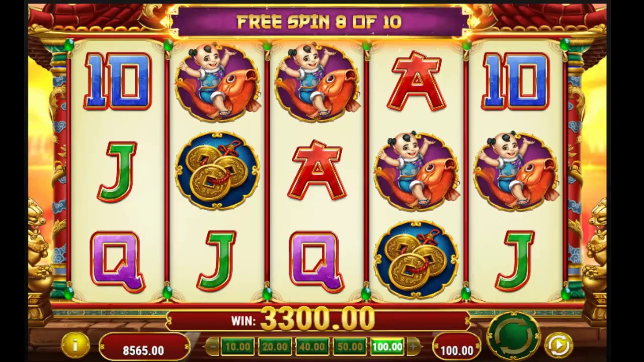Click the 8565.00 balance display

click(x=144, y=349)
